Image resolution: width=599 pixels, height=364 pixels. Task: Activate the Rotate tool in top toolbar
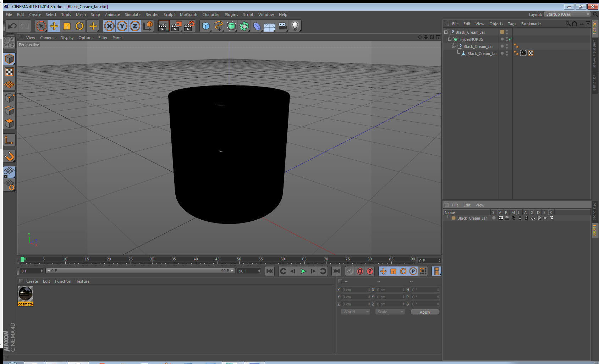tap(79, 26)
